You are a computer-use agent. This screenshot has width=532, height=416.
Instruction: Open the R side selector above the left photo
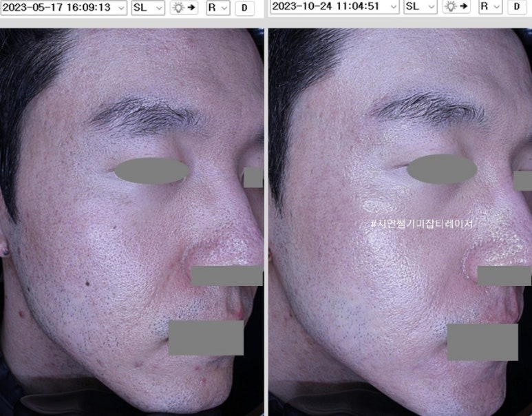point(217,8)
